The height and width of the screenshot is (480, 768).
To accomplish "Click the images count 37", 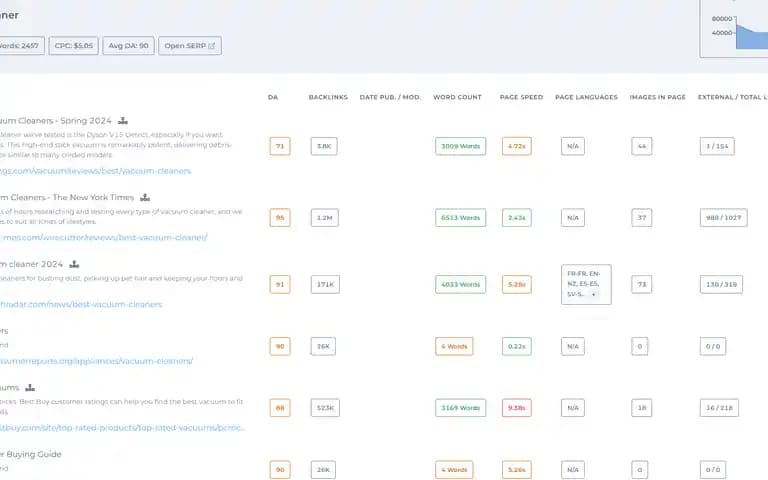I will pyautogui.click(x=642, y=217).
